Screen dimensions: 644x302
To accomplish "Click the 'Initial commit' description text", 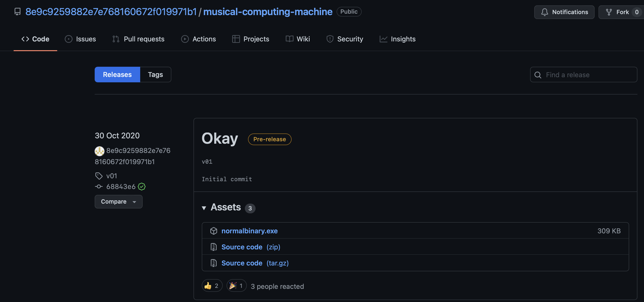I will [x=227, y=179].
